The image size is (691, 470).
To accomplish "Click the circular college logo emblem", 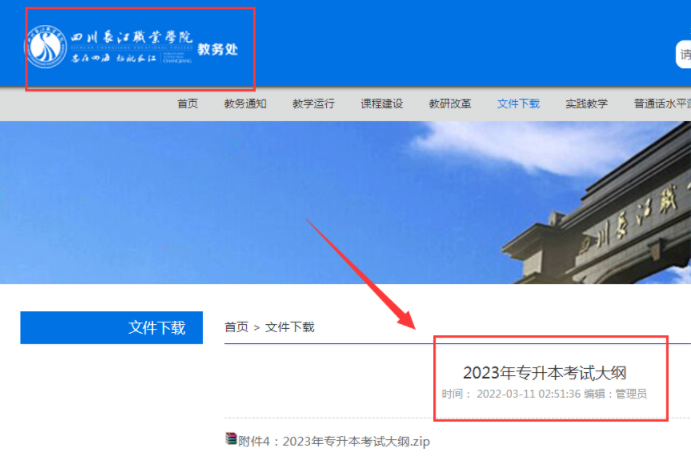I will click(x=45, y=47).
